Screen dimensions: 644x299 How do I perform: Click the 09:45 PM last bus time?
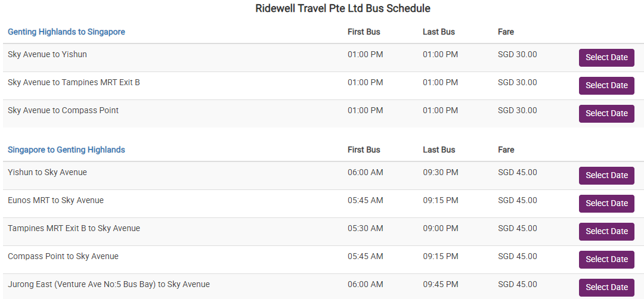tap(441, 284)
